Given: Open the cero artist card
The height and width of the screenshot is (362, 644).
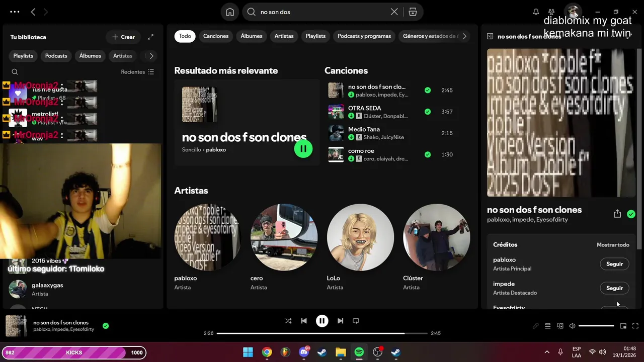Looking at the screenshot, I should [284, 247].
